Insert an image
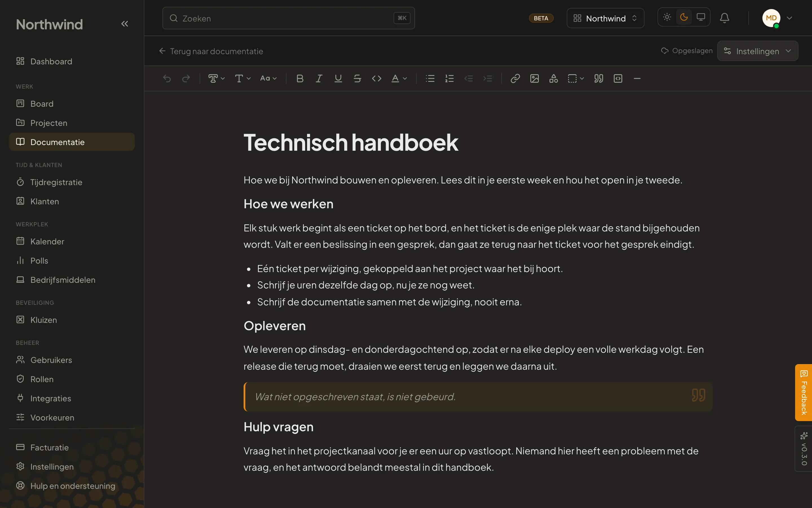 tap(534, 79)
